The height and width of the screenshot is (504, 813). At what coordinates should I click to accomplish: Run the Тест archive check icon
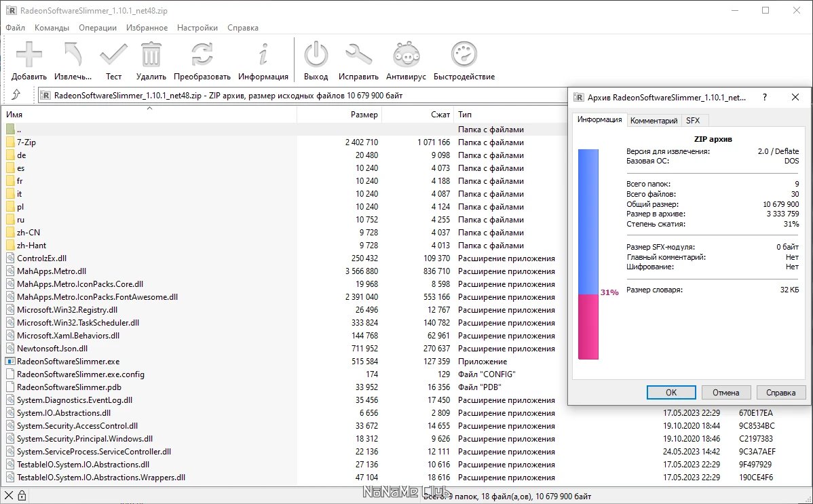pyautogui.click(x=113, y=55)
